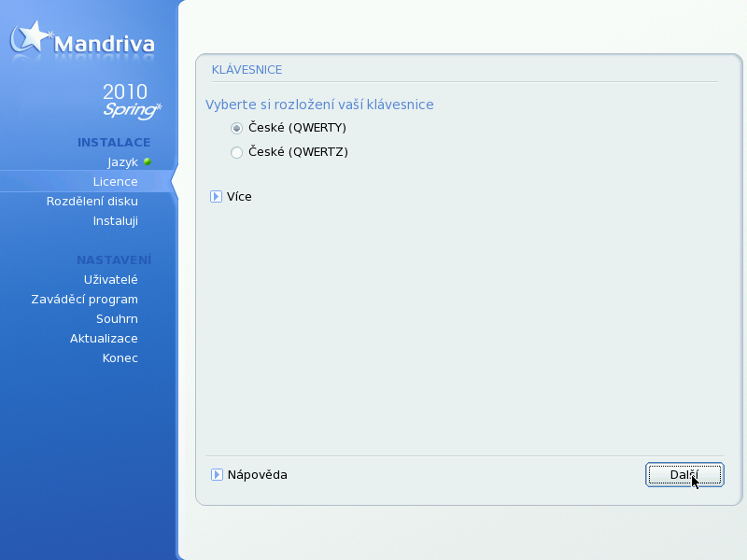Viewport: 747px width, 560px height.
Task: Click the Více label text
Action: [239, 197]
